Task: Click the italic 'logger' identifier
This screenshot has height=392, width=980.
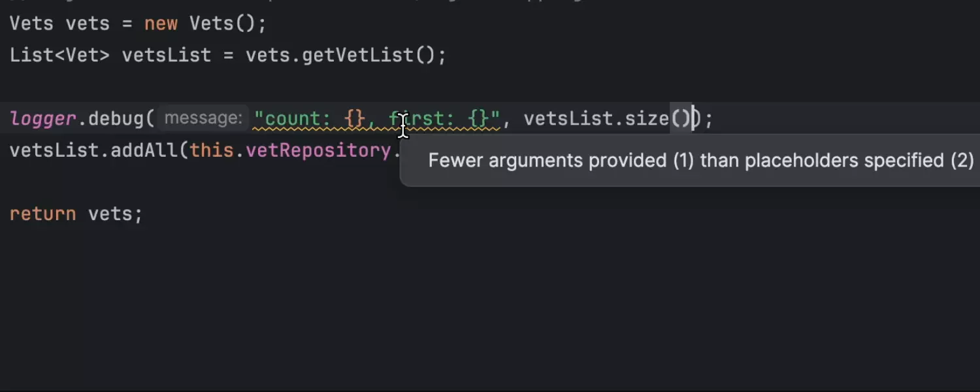Action: (42, 119)
